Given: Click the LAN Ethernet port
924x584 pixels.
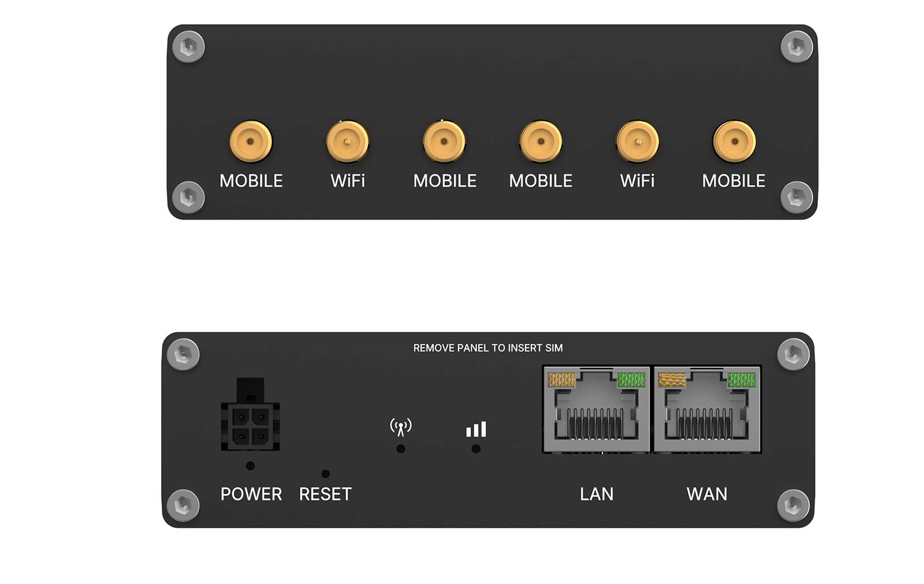Looking at the screenshot, I should click(x=596, y=409).
